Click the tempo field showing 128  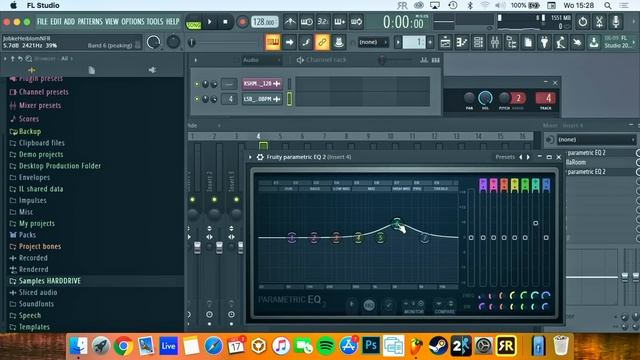tap(264, 22)
